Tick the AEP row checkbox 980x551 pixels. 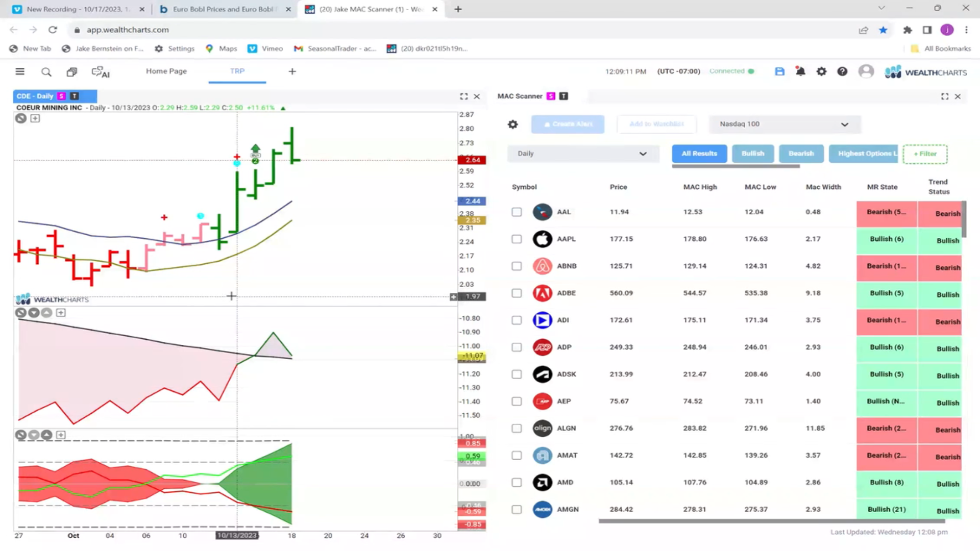(517, 402)
